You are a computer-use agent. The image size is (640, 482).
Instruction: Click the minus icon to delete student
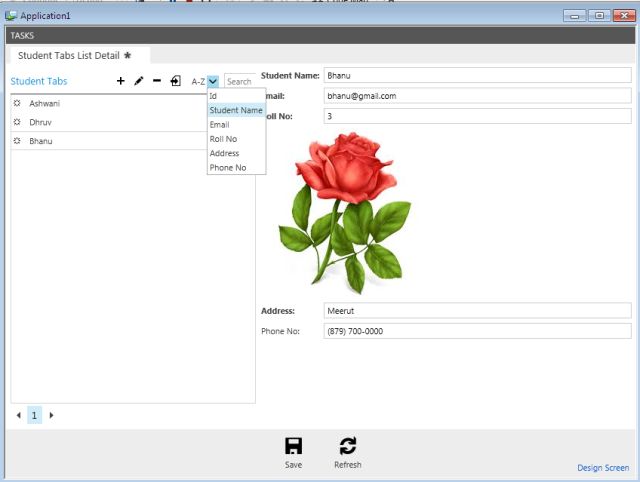pyautogui.click(x=157, y=81)
